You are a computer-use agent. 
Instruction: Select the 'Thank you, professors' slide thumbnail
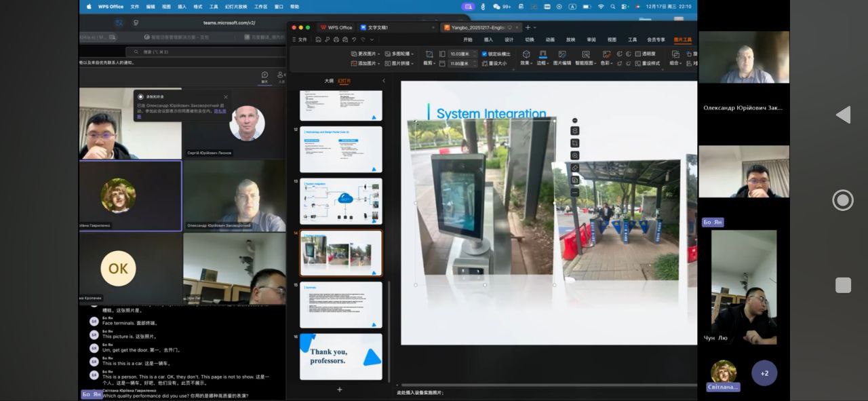point(341,357)
